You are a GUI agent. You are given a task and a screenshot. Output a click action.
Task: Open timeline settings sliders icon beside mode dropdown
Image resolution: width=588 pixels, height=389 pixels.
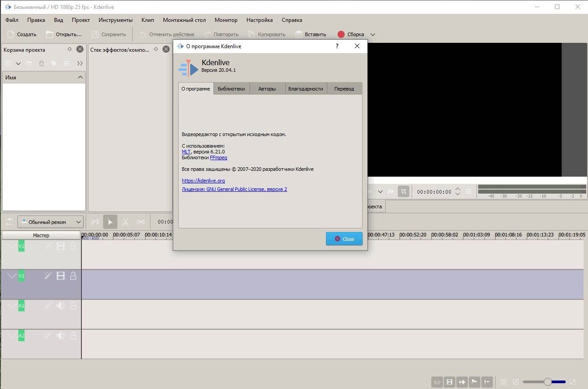click(x=9, y=222)
